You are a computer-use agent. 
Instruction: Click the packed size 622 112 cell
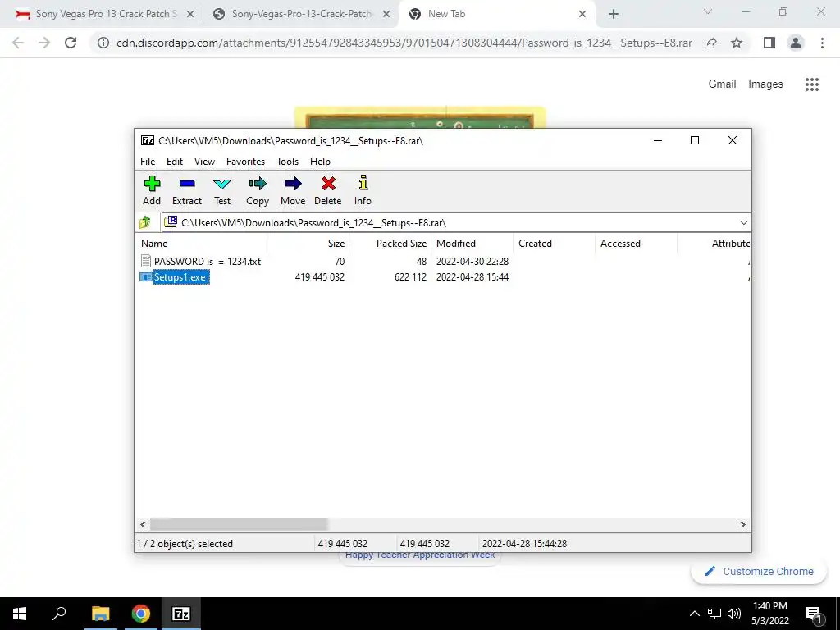tap(410, 277)
